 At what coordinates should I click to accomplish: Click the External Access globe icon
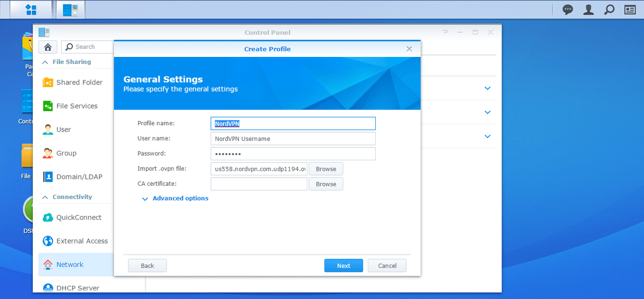[x=48, y=241]
